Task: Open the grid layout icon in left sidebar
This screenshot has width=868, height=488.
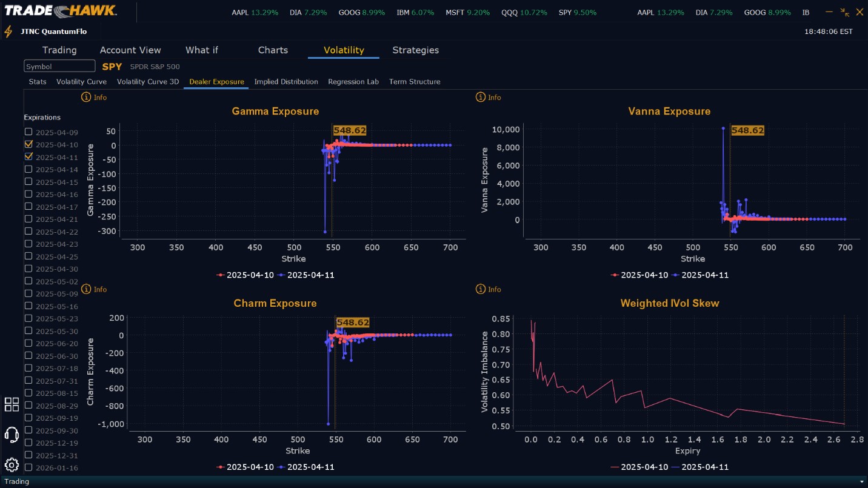Action: (x=12, y=404)
